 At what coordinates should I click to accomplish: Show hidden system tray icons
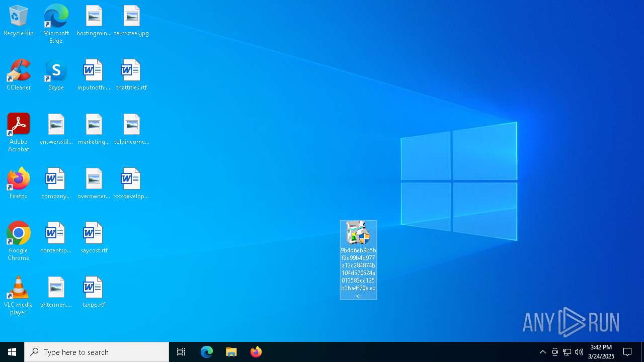coord(542,352)
